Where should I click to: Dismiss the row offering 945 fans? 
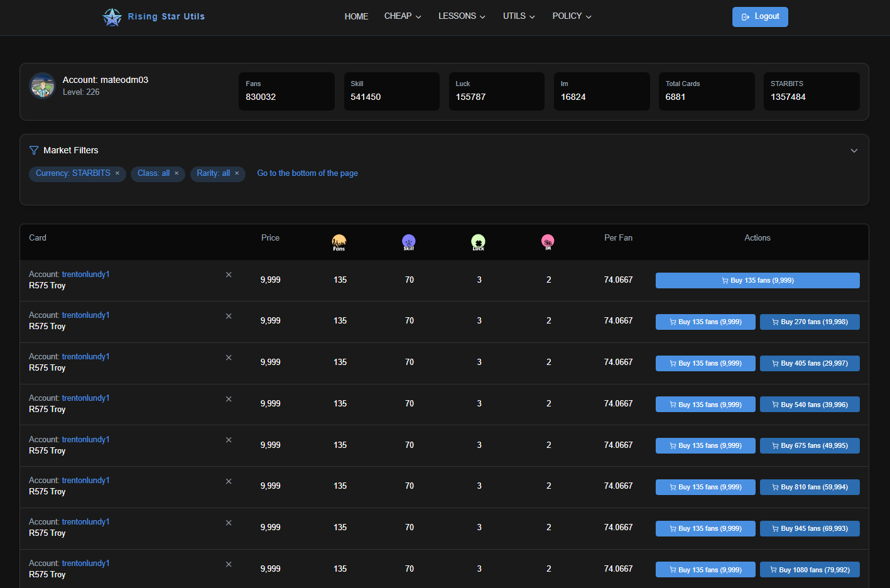tap(229, 523)
